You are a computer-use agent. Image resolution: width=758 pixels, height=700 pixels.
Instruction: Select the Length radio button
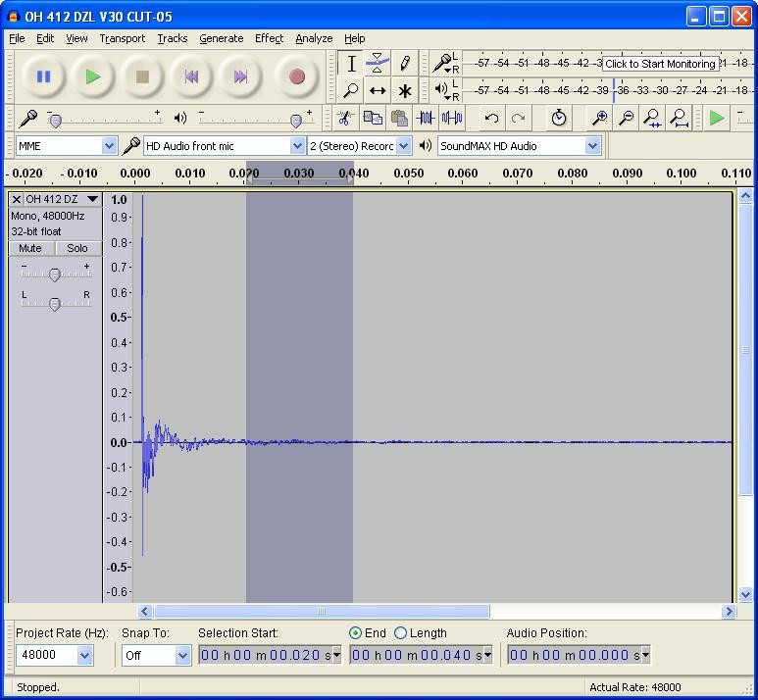[400, 632]
